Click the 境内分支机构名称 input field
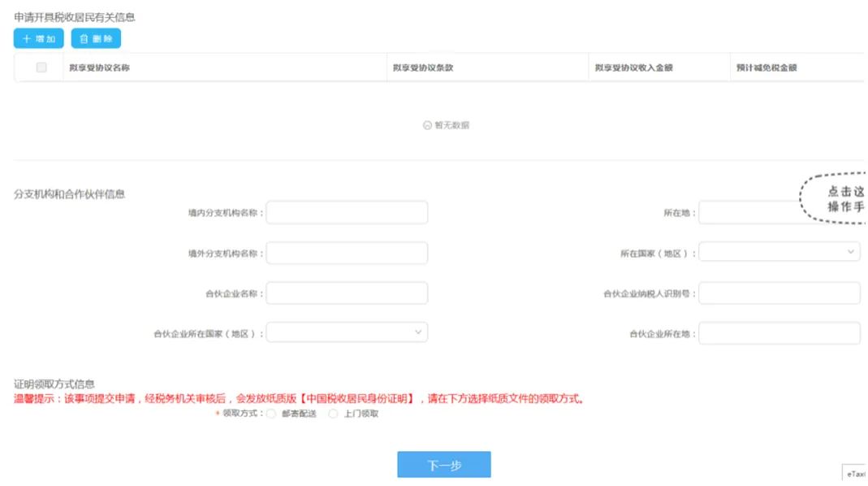 point(347,213)
